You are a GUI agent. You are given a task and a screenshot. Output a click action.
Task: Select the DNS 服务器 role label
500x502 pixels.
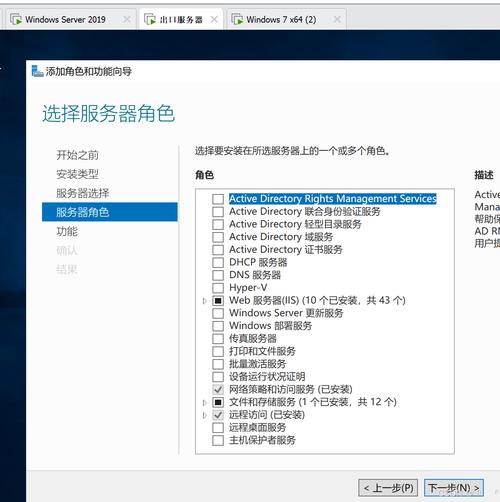click(255, 275)
